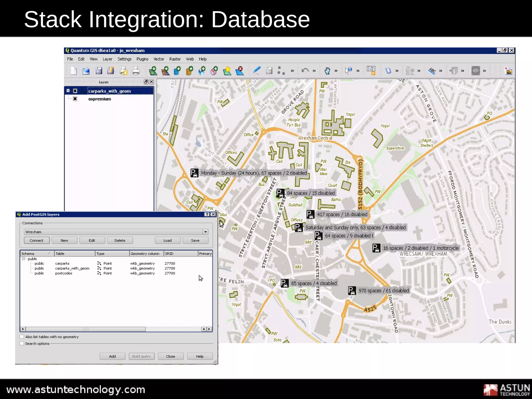Select the Identify Features tool icon
Image resolution: width=532 pixels, height=399 pixels.
[x=349, y=71]
